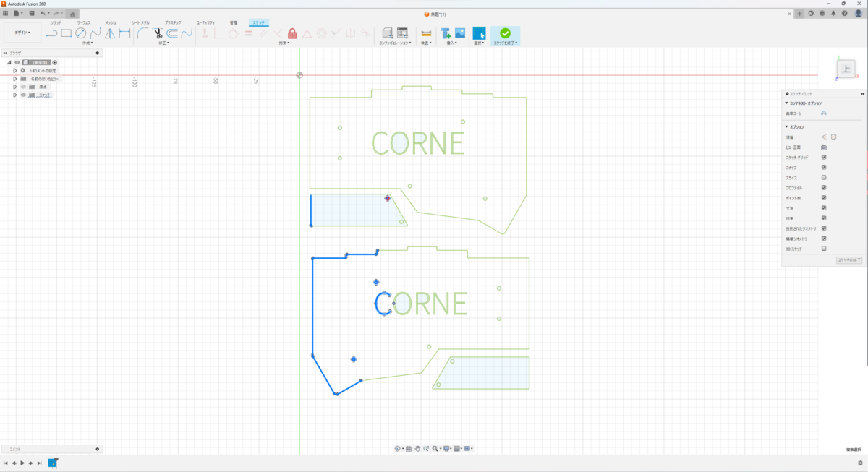
Task: Click the Measure ruler icon
Action: click(426, 33)
